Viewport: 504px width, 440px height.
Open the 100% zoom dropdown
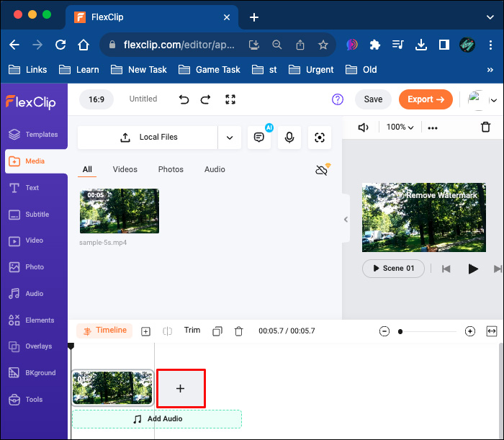click(400, 127)
